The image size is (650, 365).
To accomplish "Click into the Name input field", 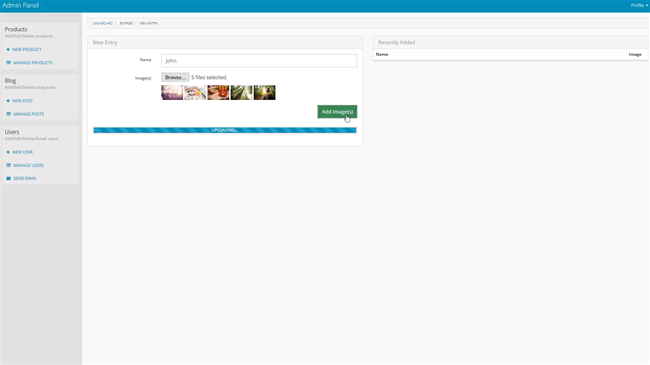I will [259, 61].
